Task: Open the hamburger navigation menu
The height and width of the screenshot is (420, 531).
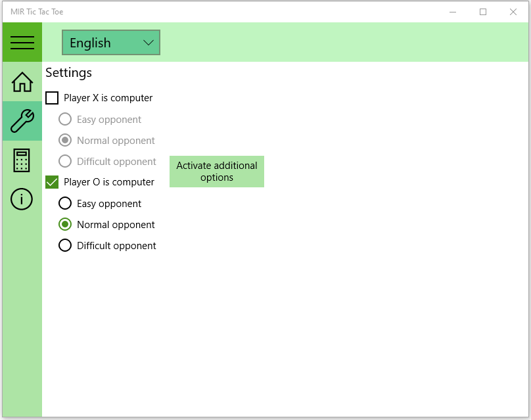Action: [x=22, y=42]
